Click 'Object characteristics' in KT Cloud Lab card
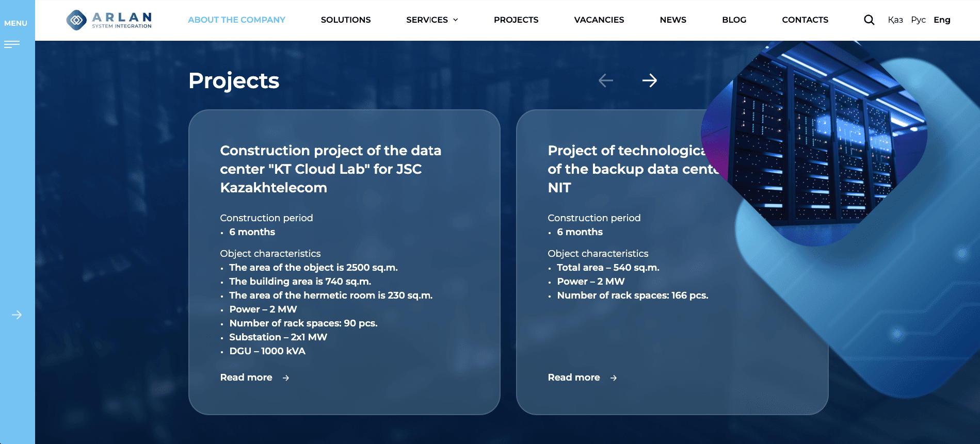The image size is (980, 444). [x=270, y=254]
